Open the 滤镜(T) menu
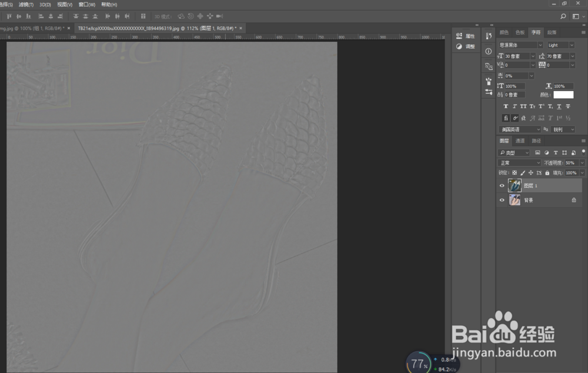 26,5
